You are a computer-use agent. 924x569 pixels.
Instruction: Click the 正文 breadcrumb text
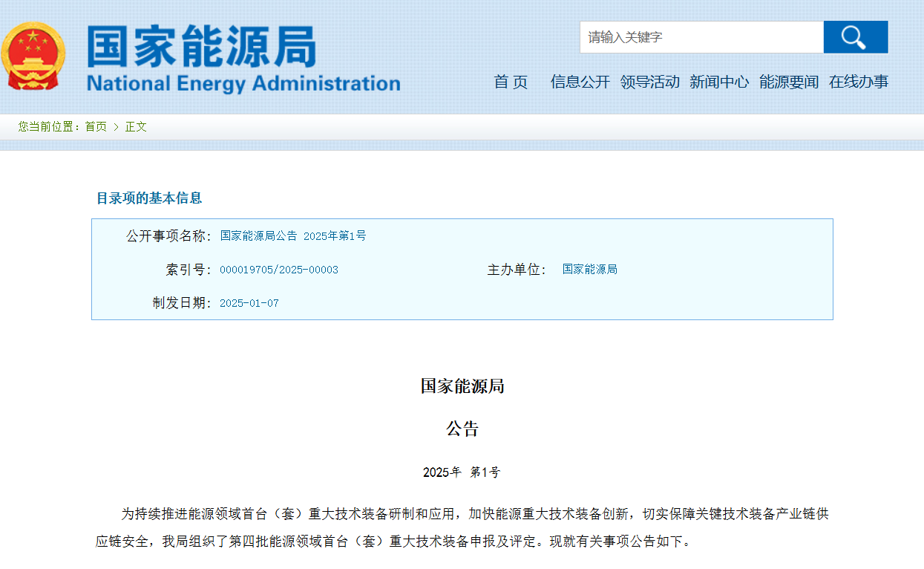pos(136,127)
